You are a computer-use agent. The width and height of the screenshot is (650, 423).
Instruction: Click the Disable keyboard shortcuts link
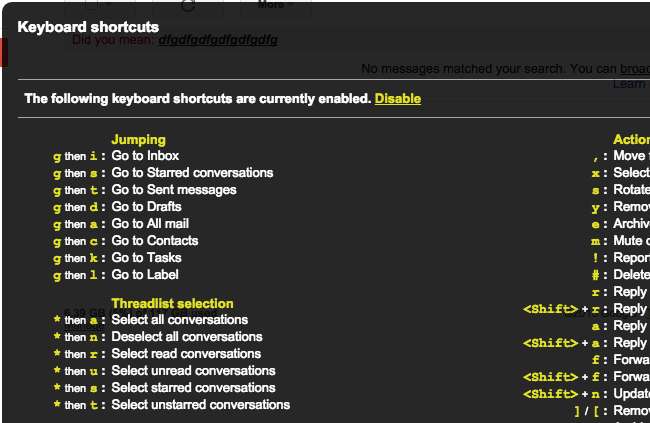(x=397, y=98)
